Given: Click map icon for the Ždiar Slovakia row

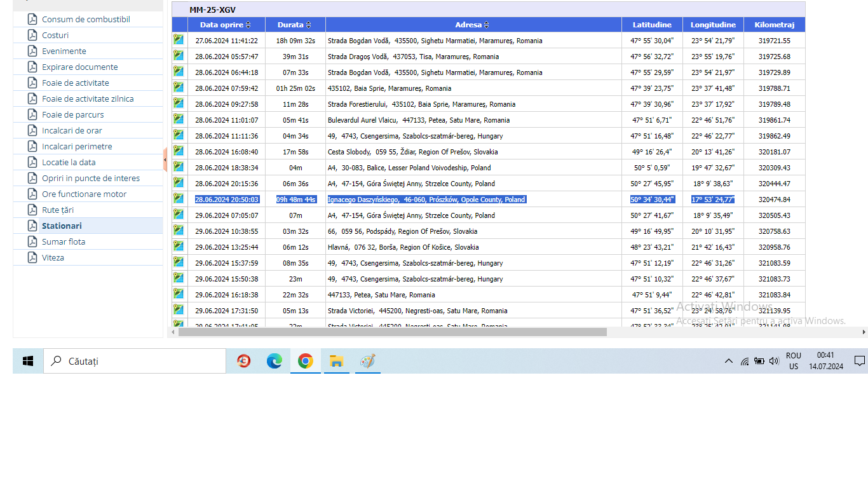Looking at the screenshot, I should tap(179, 151).
